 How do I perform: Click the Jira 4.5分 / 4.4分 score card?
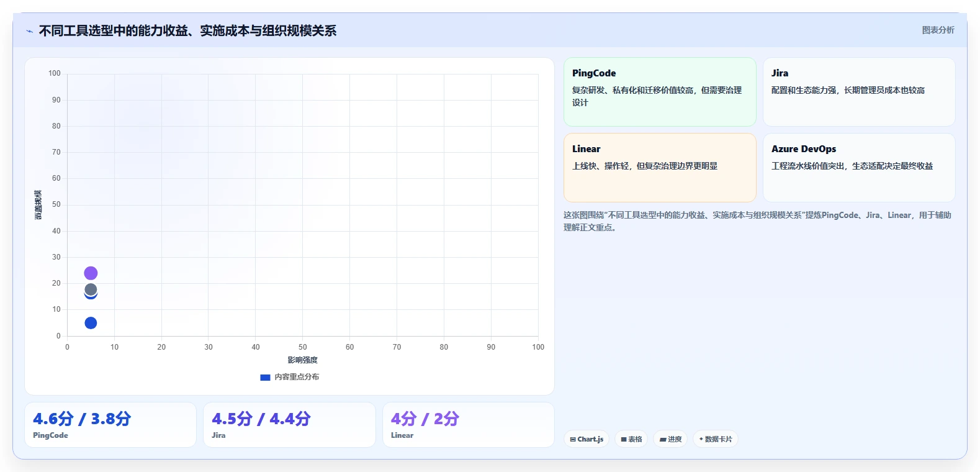point(289,425)
